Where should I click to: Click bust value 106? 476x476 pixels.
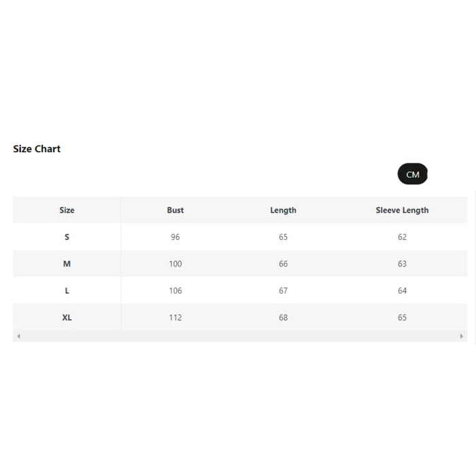coord(175,290)
